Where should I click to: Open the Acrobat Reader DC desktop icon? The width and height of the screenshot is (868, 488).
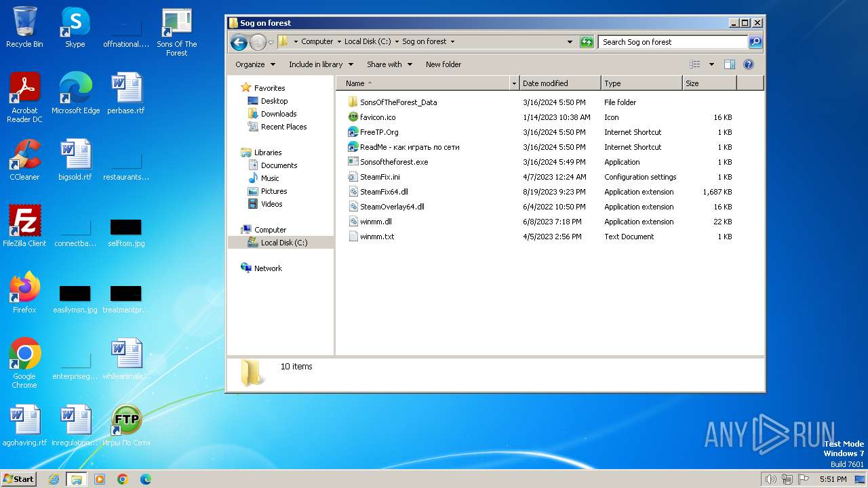coord(24,98)
